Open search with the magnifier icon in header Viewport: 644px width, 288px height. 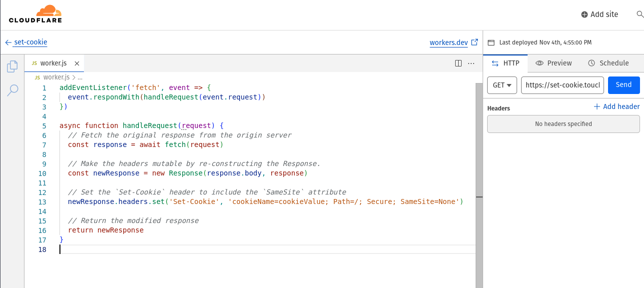640,14
